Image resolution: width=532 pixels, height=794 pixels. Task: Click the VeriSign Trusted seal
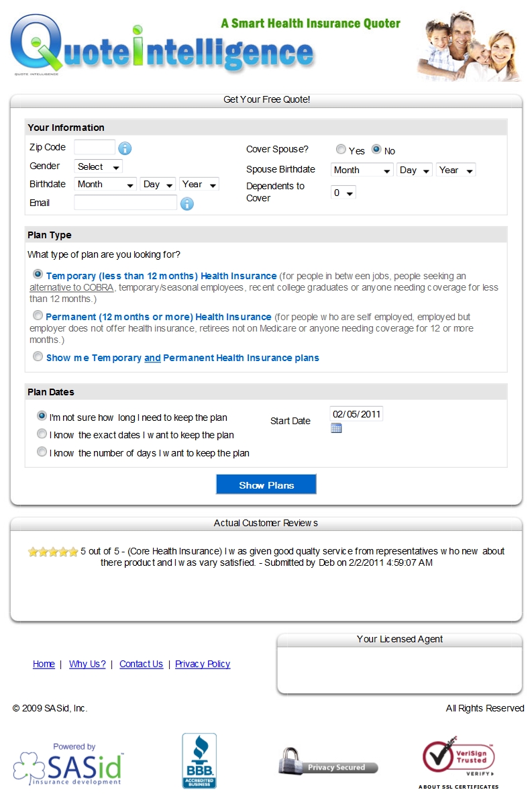[x=459, y=762]
